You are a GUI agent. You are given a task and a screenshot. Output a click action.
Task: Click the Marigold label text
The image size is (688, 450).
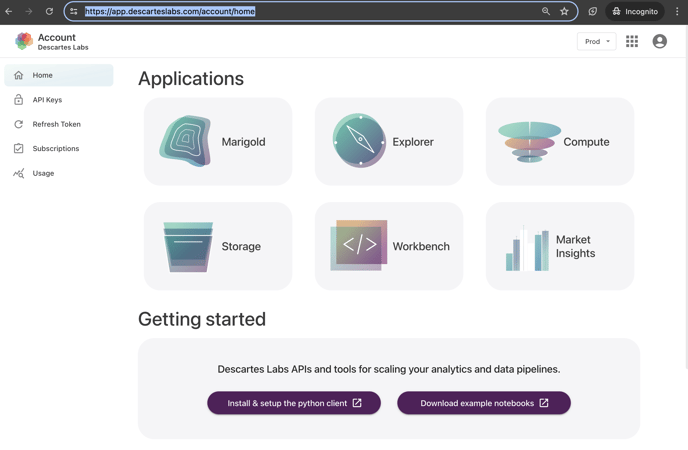point(244,142)
